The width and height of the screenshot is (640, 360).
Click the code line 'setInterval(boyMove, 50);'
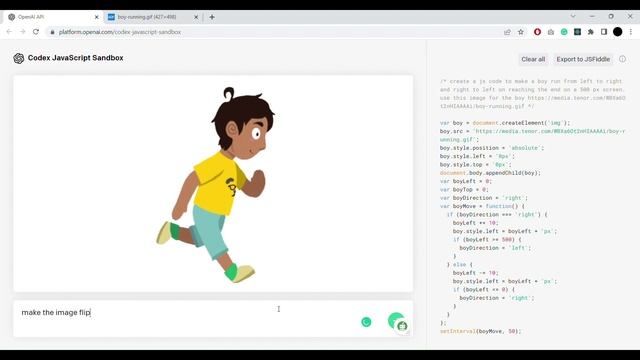(x=480, y=331)
